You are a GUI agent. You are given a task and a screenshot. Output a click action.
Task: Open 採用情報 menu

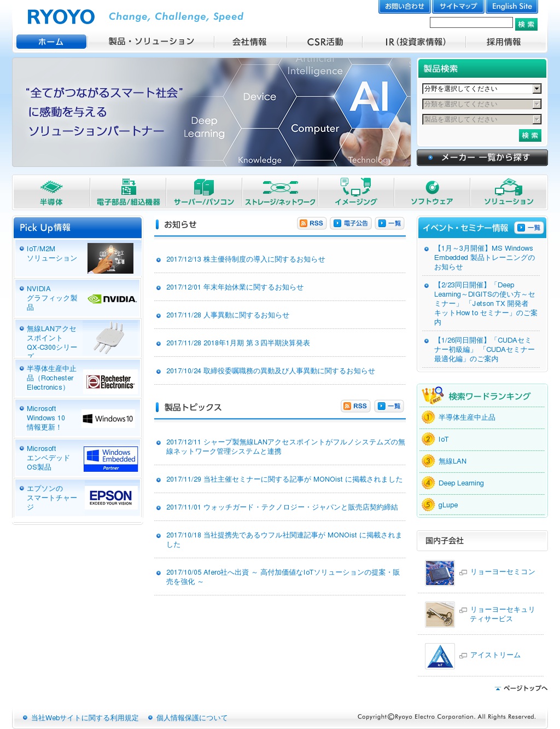pyautogui.click(x=504, y=42)
